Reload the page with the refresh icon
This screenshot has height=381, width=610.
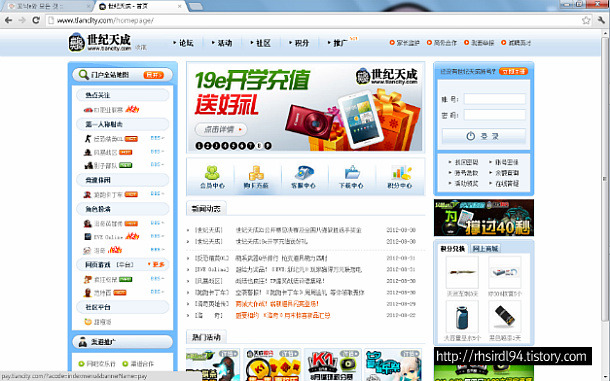click(x=36, y=20)
